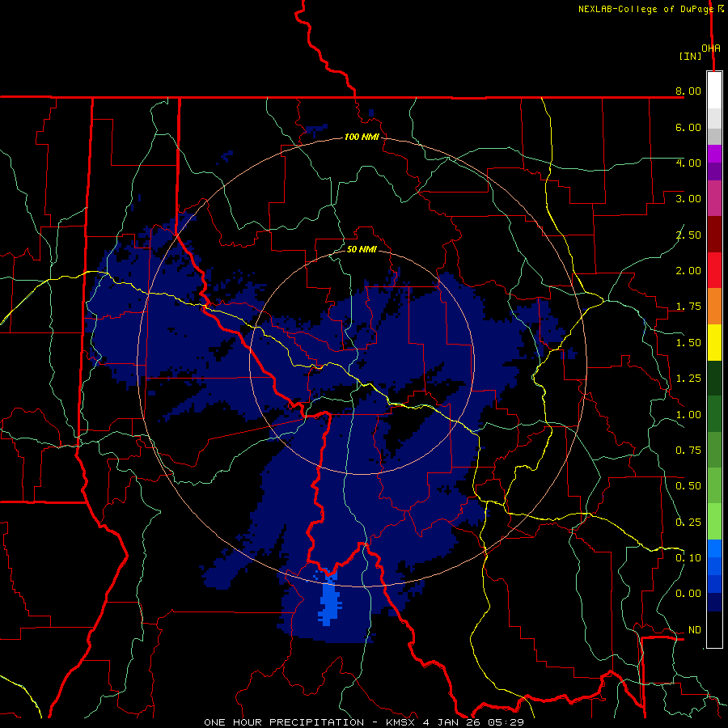
Task: Click the 1.25 legend value
Action: pos(688,379)
